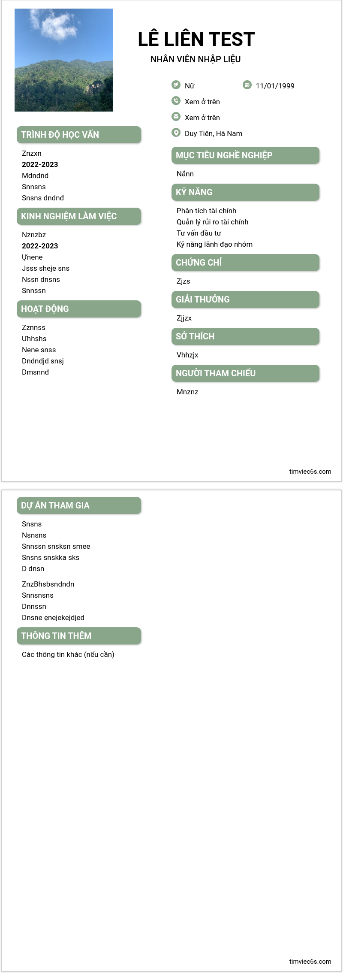Select the TRÌNH ĐỘ HỌC VẤN section header
This screenshot has width=343, height=980.
[x=79, y=135]
